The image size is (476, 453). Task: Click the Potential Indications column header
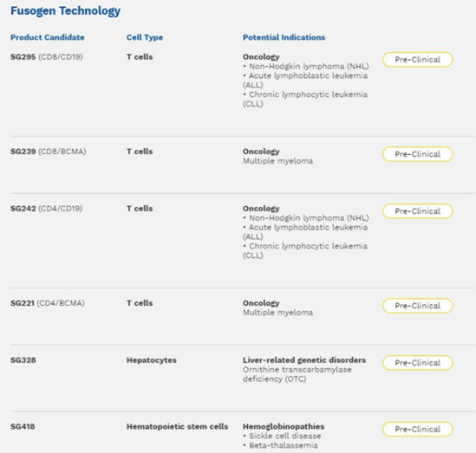[284, 37]
